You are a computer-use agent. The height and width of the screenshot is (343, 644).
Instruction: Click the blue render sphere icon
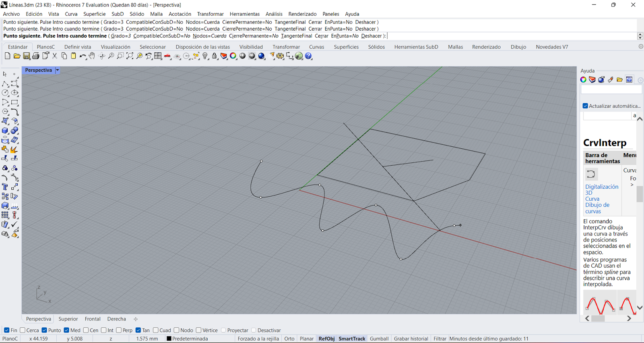(261, 56)
